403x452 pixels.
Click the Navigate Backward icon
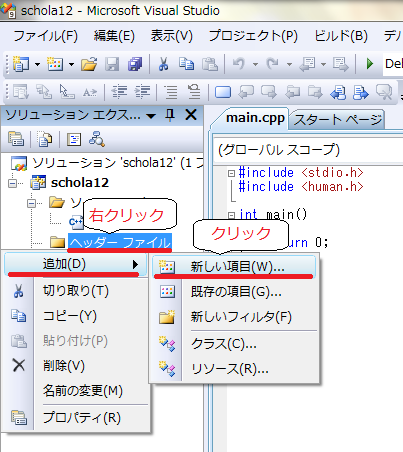tap(307, 64)
